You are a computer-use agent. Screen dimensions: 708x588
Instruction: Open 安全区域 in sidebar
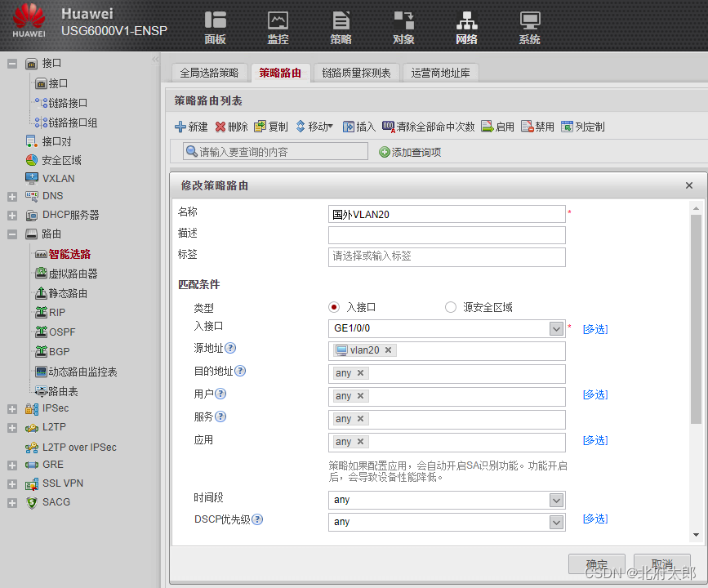pyautogui.click(x=62, y=160)
